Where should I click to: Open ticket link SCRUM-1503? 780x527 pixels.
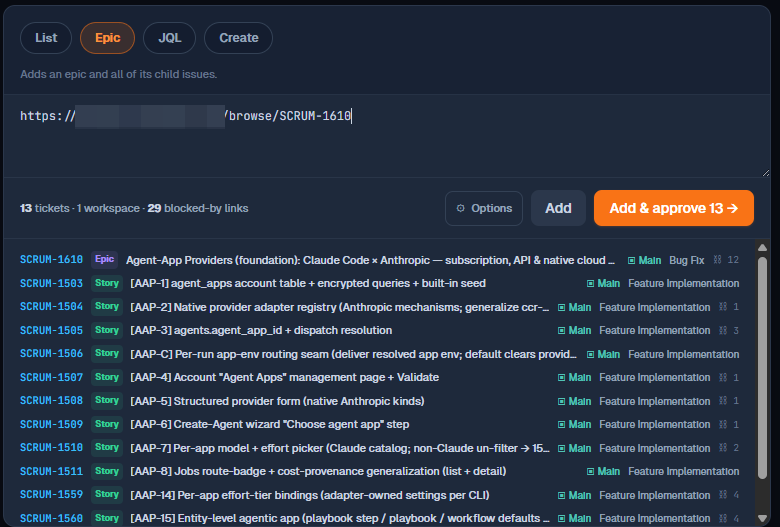pos(51,283)
